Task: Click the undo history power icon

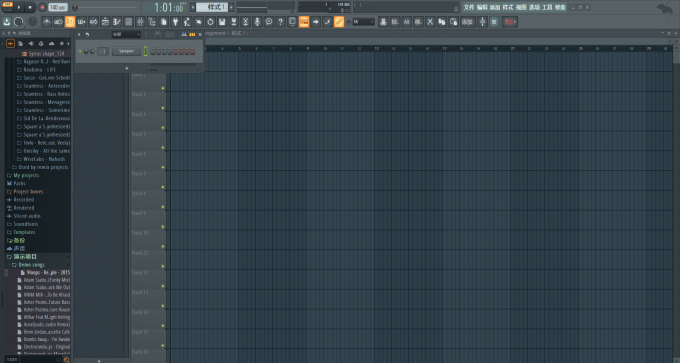Action: coord(210,22)
